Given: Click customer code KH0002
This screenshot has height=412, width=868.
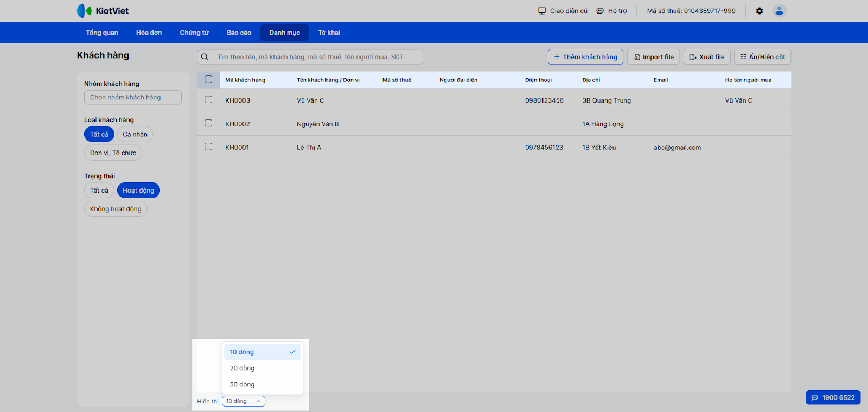Looking at the screenshot, I should [x=238, y=124].
